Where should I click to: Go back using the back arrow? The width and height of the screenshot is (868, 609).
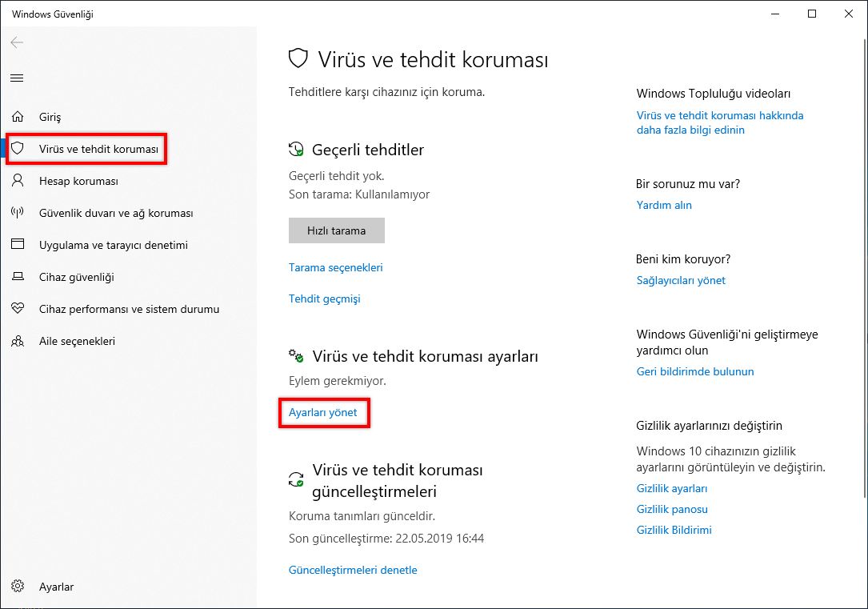[17, 42]
